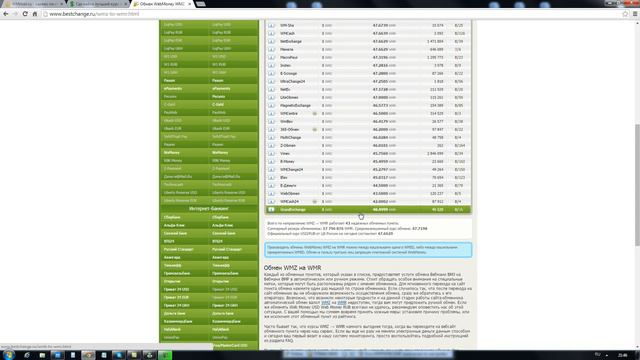Select the Обмен WebMoney WMZ tab
The width and height of the screenshot is (640, 360).
(x=162, y=4)
